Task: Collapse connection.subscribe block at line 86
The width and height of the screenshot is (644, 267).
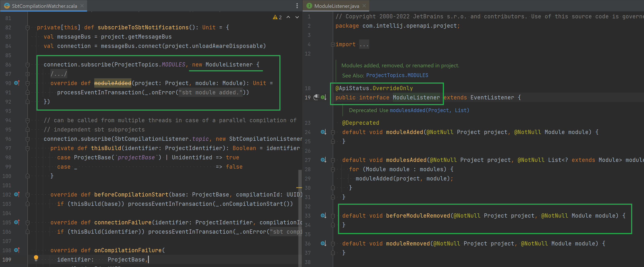Action: [28, 65]
